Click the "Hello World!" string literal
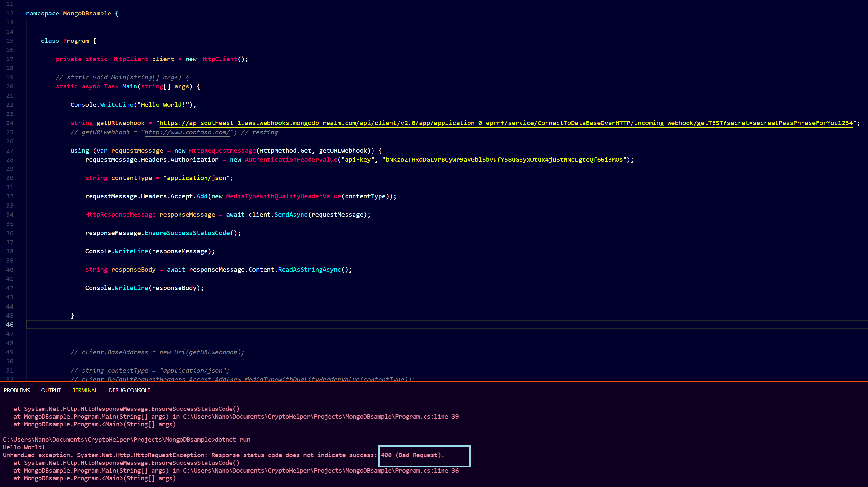This screenshot has width=868, height=487. 163,105
